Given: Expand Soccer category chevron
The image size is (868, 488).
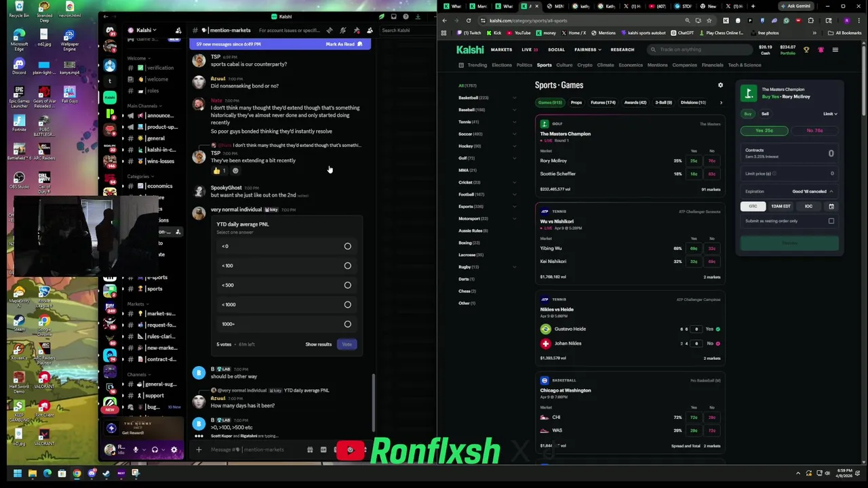Looking at the screenshot, I should pos(514,134).
